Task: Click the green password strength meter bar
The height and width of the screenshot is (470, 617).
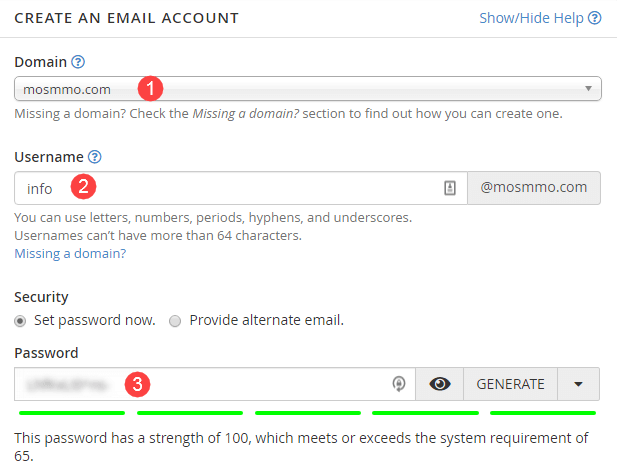Action: coord(307,413)
